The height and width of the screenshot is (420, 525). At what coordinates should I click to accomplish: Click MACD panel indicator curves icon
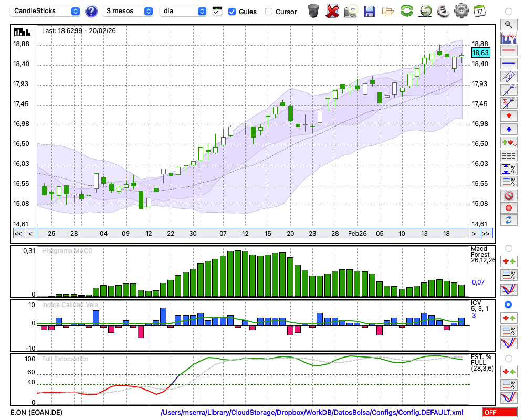click(509, 289)
